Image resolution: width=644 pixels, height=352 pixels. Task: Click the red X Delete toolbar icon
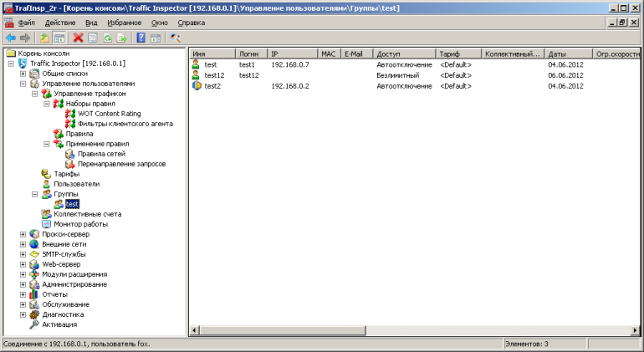tap(78, 38)
